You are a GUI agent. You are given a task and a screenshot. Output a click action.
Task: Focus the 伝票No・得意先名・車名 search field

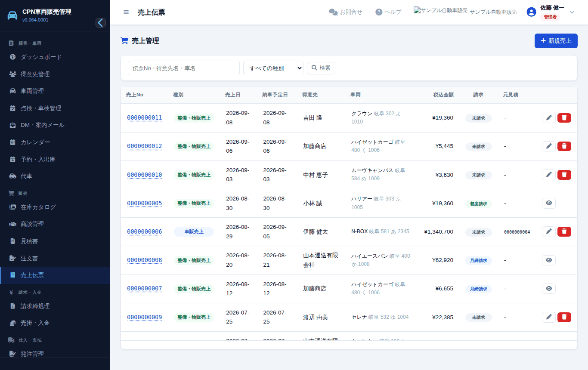(x=184, y=68)
